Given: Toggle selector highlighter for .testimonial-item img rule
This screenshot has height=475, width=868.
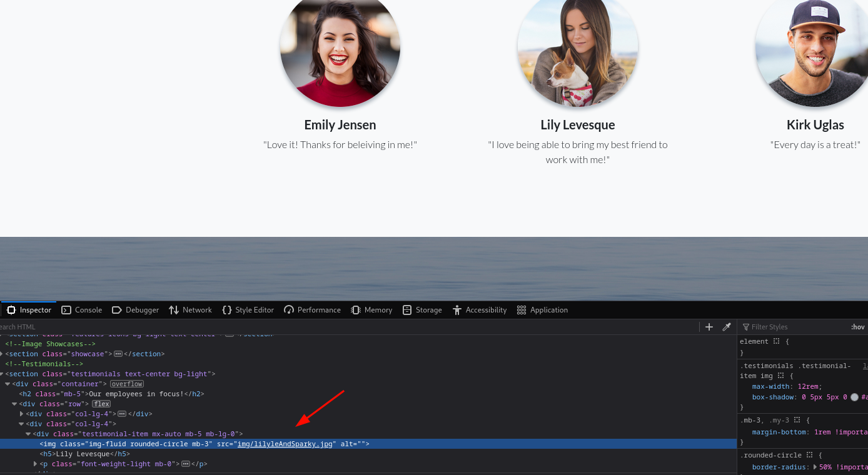Looking at the screenshot, I should [x=780, y=376].
